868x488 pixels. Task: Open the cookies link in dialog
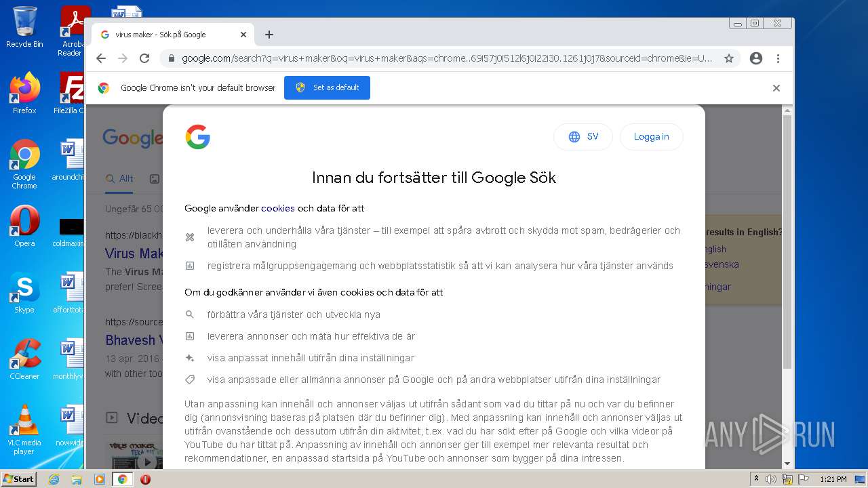pyautogui.click(x=278, y=208)
